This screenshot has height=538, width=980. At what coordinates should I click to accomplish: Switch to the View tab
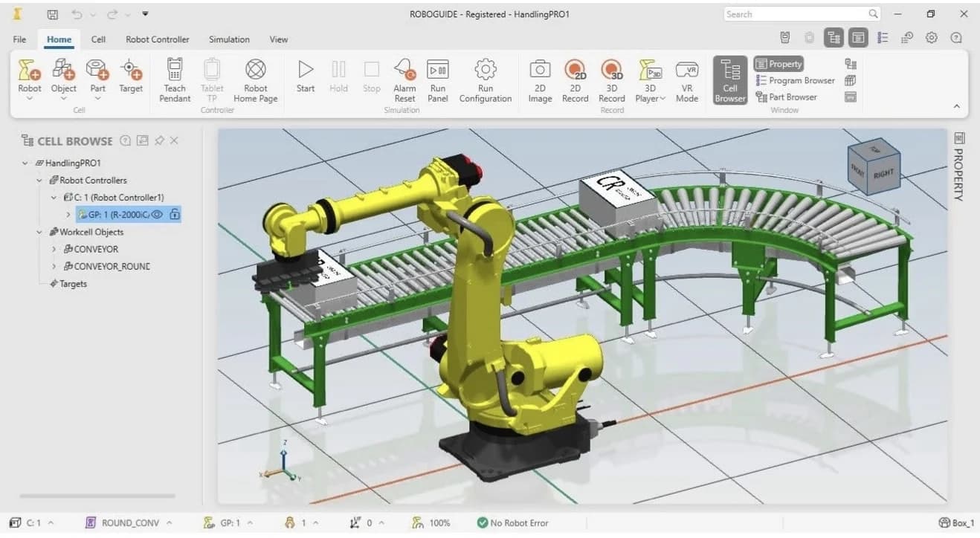[278, 39]
